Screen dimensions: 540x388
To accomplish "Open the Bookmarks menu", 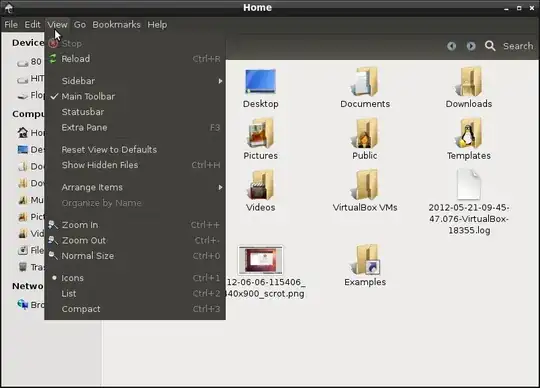I will (x=116, y=25).
